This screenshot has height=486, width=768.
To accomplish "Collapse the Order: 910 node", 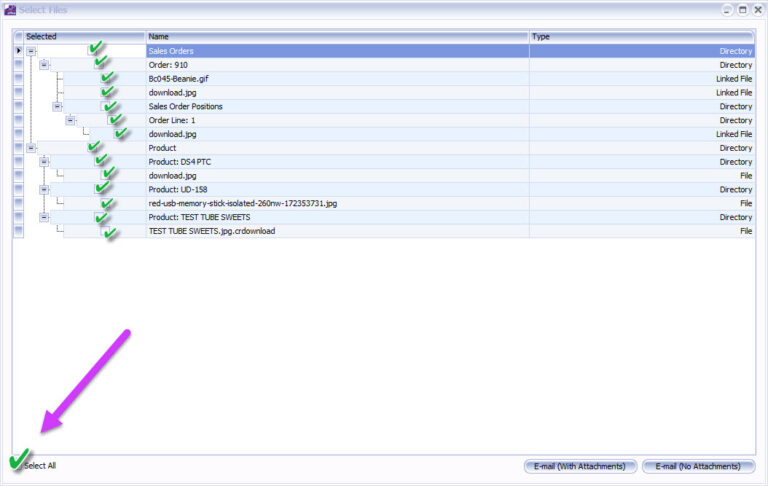I will point(44,64).
